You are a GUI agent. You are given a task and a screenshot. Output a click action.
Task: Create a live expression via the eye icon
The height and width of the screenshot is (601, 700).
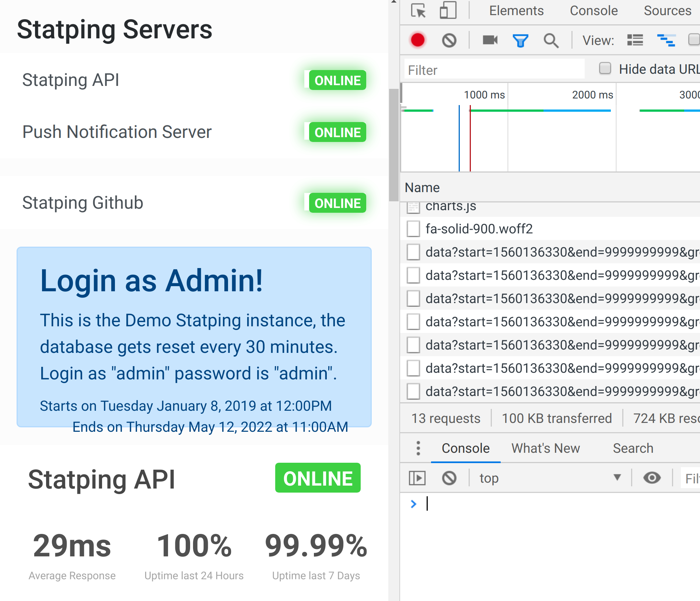652,478
